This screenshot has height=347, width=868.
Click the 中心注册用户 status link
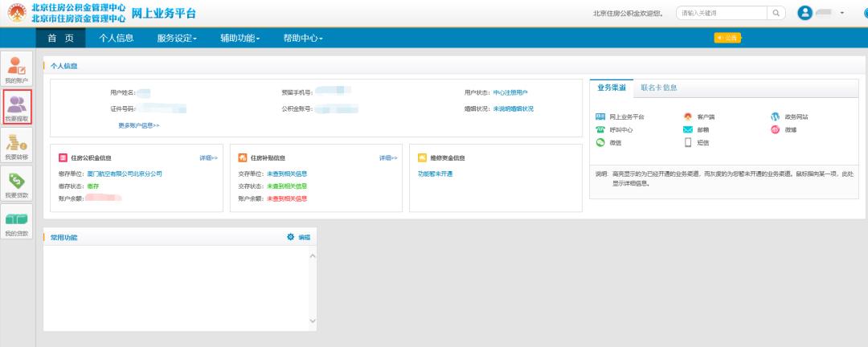510,93
